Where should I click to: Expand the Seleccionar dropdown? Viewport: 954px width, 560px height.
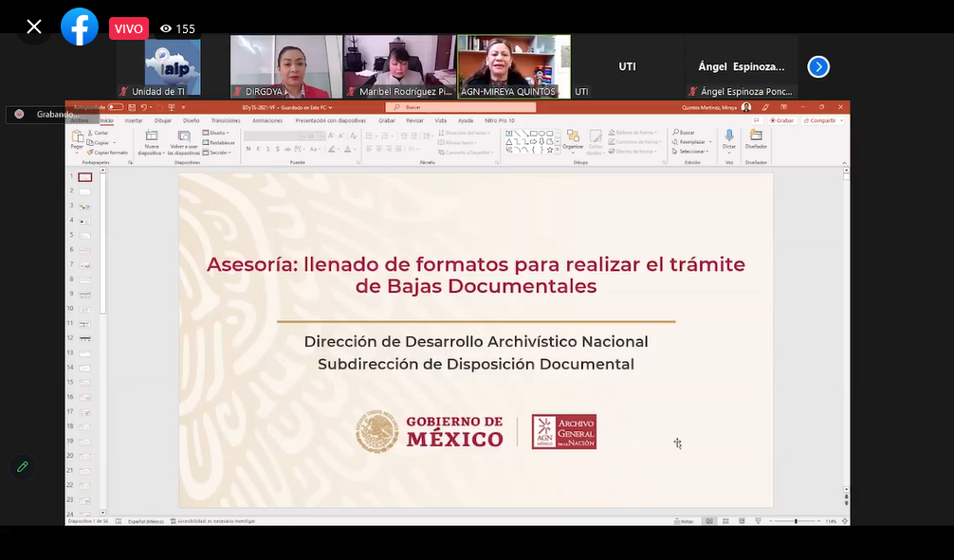tap(692, 152)
